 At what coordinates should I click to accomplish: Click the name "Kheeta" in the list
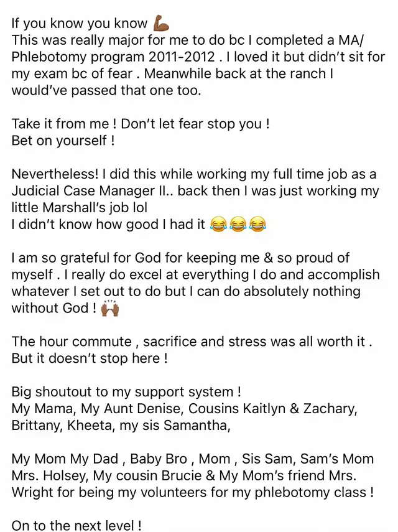tap(90, 425)
